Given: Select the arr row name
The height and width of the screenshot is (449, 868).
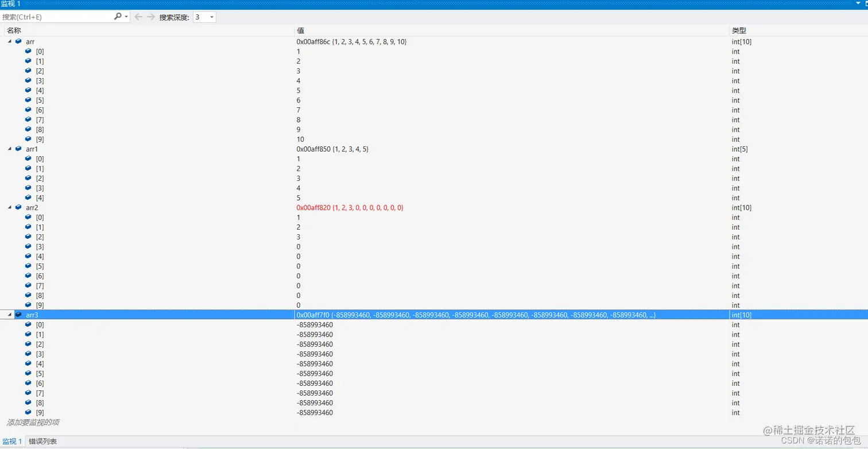Looking at the screenshot, I should (x=30, y=42).
